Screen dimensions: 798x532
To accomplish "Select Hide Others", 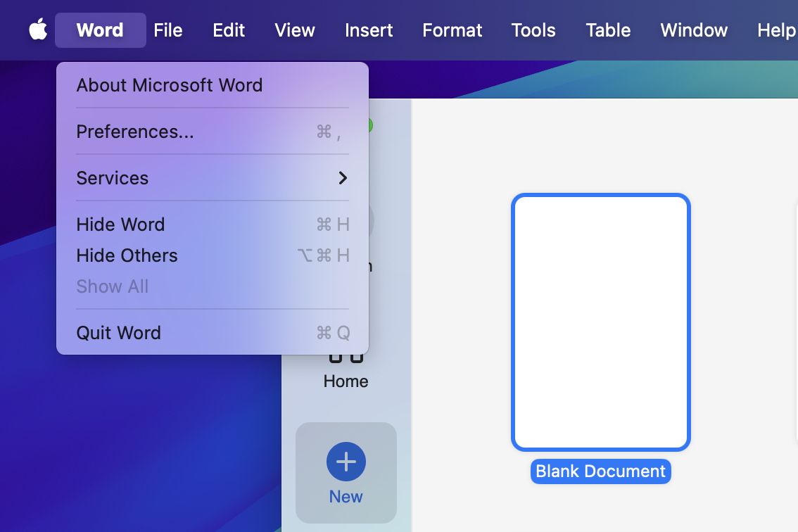I will [x=213, y=255].
